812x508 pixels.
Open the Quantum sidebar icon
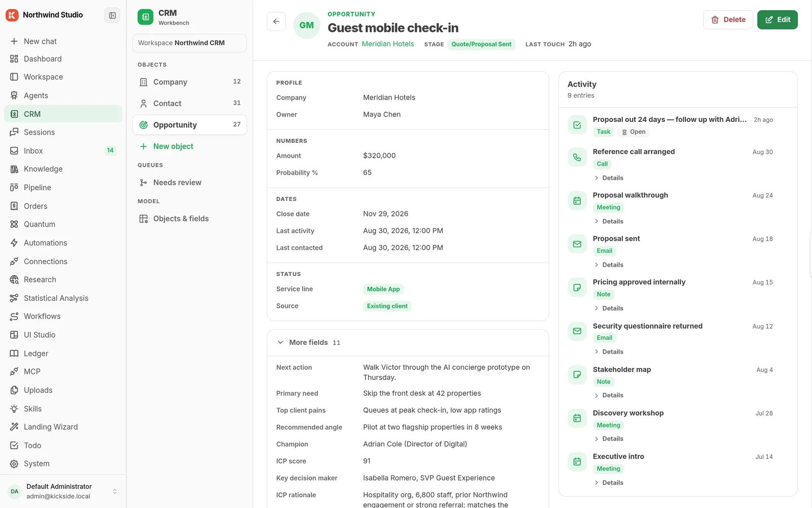[14, 224]
